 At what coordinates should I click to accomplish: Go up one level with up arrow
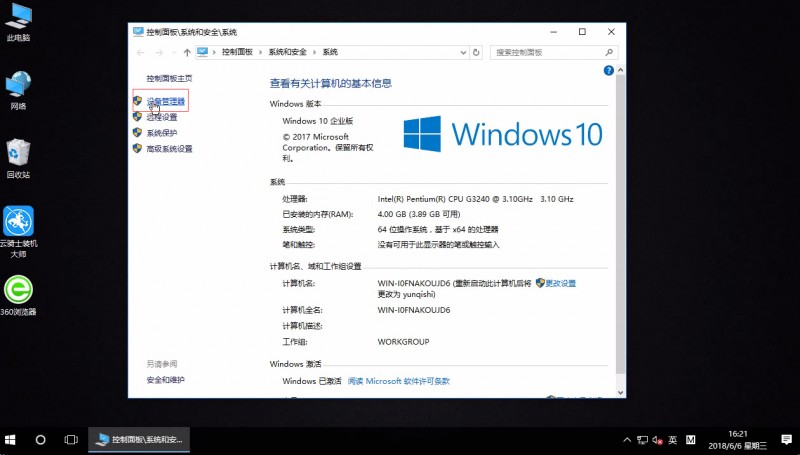tap(187, 52)
